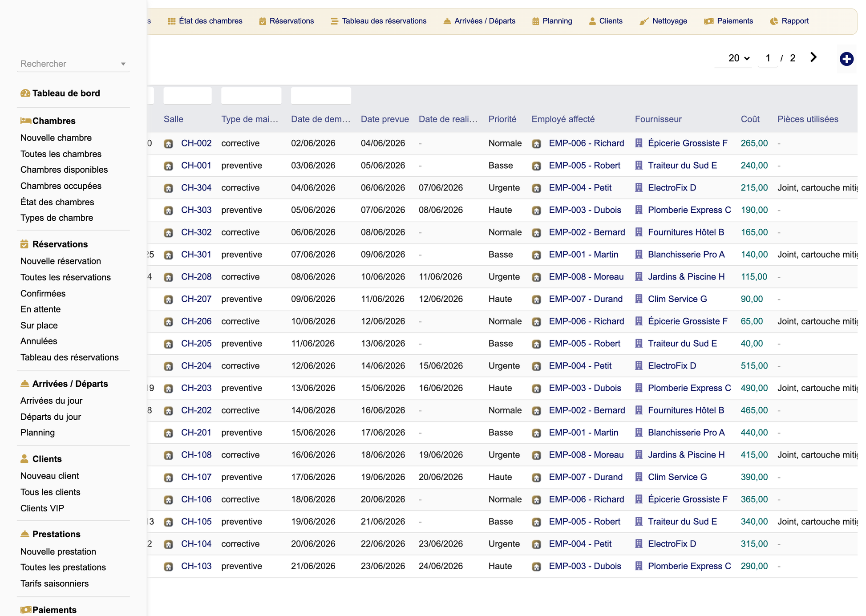The height and width of the screenshot is (616, 866).
Task: Click the room icon beside CH-002
Action: click(x=168, y=144)
